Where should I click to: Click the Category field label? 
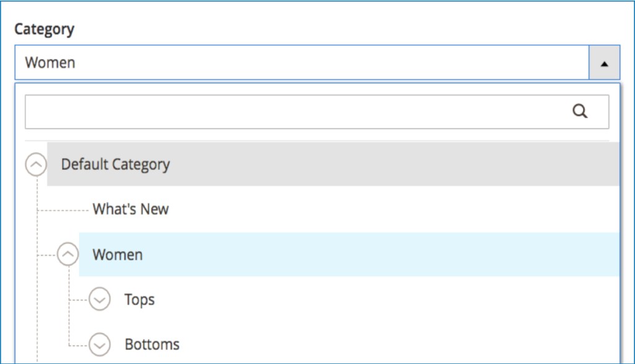click(44, 29)
